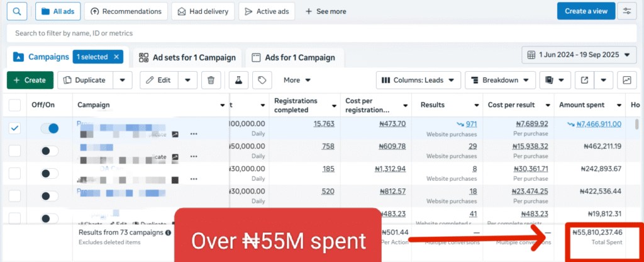644x262 pixels.
Task: Tick the select-all header checkbox
Action: pyautogui.click(x=15, y=105)
